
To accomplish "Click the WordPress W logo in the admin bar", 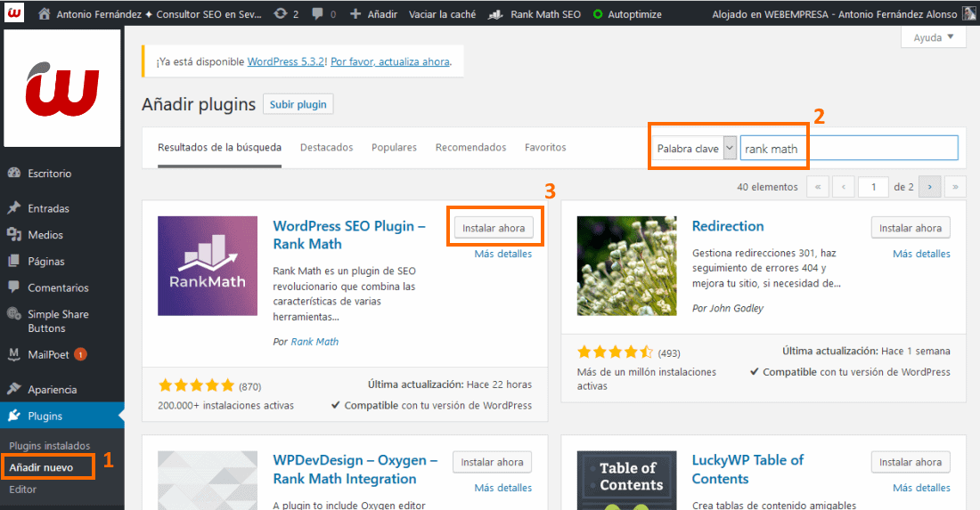I will click(13, 12).
